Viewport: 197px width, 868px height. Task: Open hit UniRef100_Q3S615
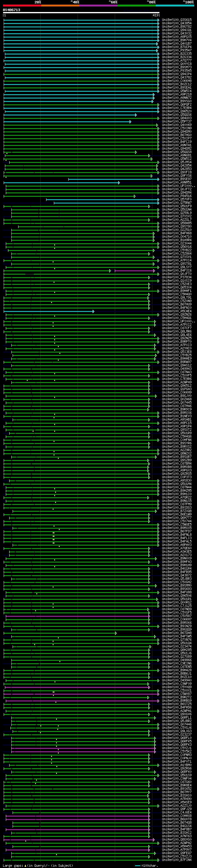[177, 20]
